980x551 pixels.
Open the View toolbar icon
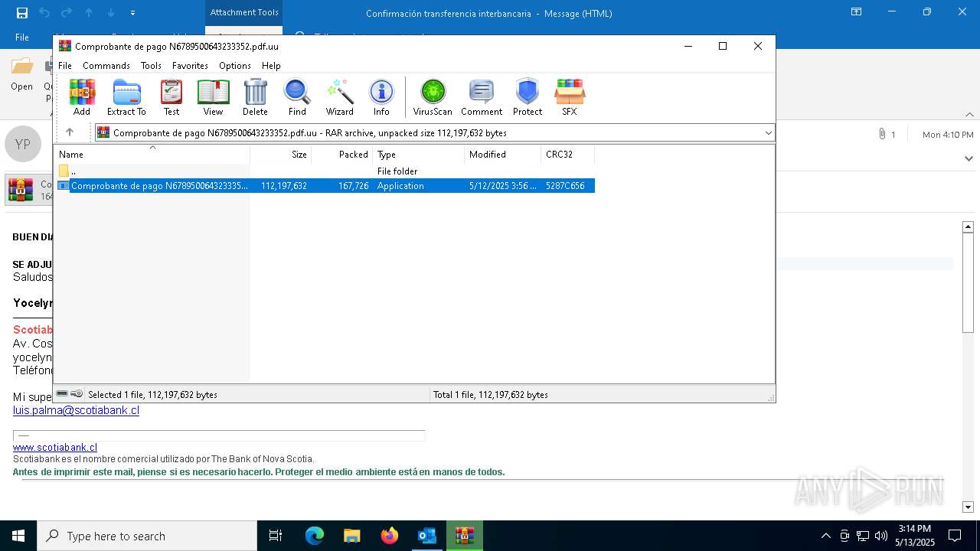coord(213,97)
